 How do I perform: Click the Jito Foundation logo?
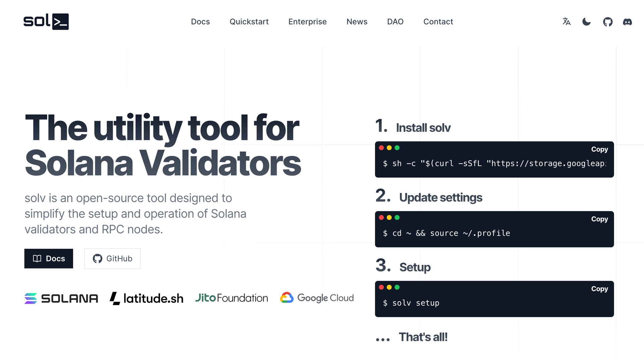click(x=231, y=298)
